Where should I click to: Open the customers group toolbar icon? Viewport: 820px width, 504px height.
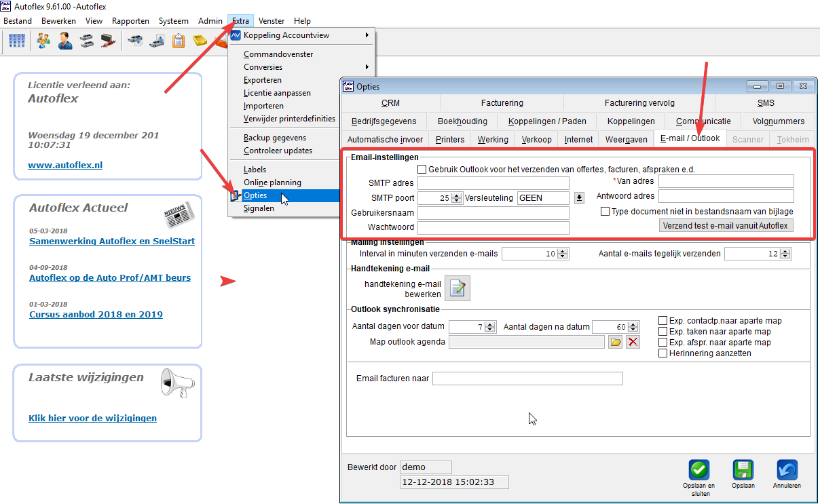pos(43,41)
